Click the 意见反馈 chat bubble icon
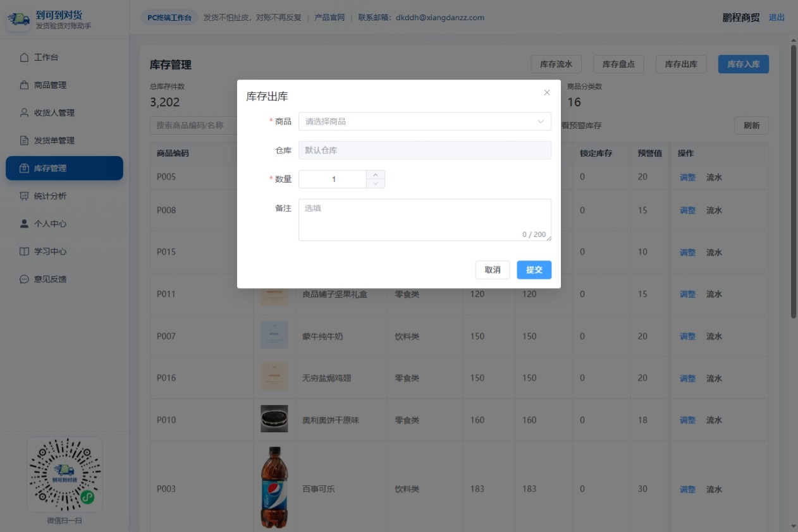 [24, 279]
